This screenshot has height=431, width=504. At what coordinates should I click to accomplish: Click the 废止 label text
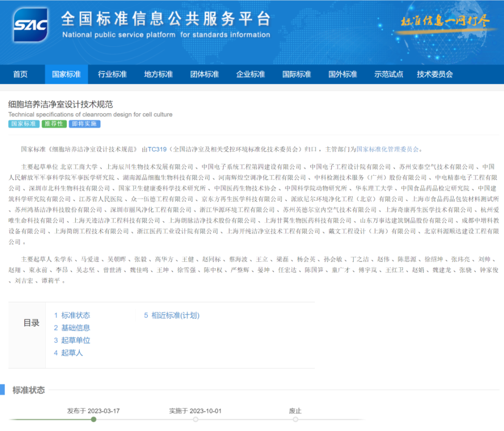295,411
